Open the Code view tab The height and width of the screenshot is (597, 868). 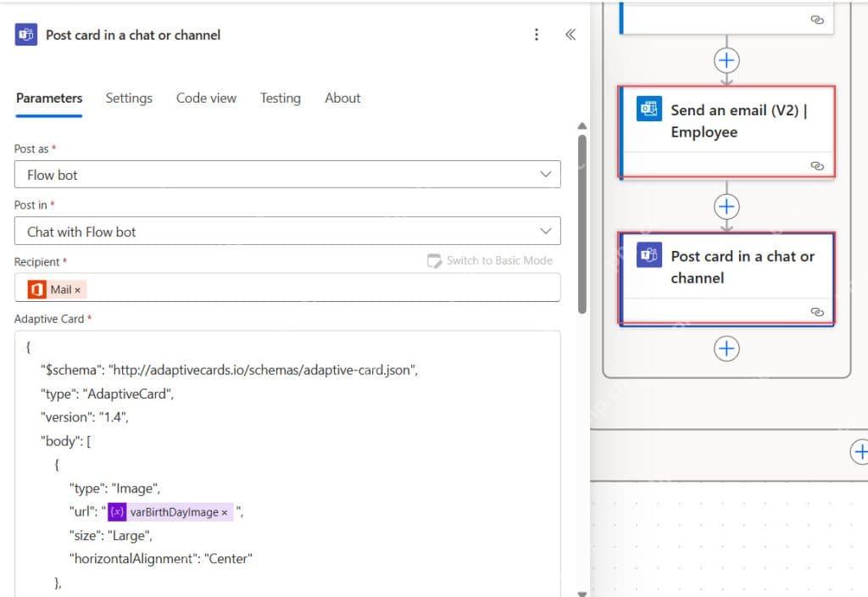207,98
